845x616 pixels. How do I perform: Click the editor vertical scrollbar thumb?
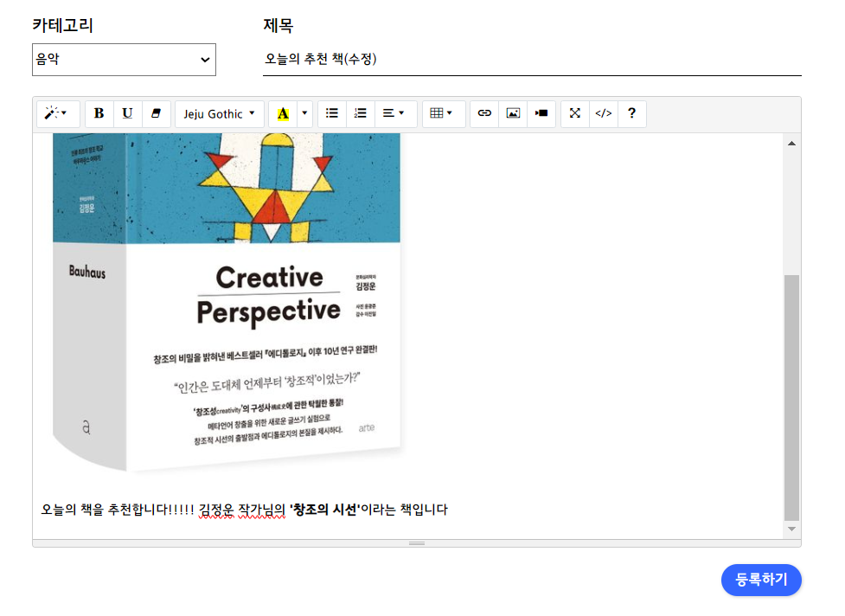click(x=791, y=398)
